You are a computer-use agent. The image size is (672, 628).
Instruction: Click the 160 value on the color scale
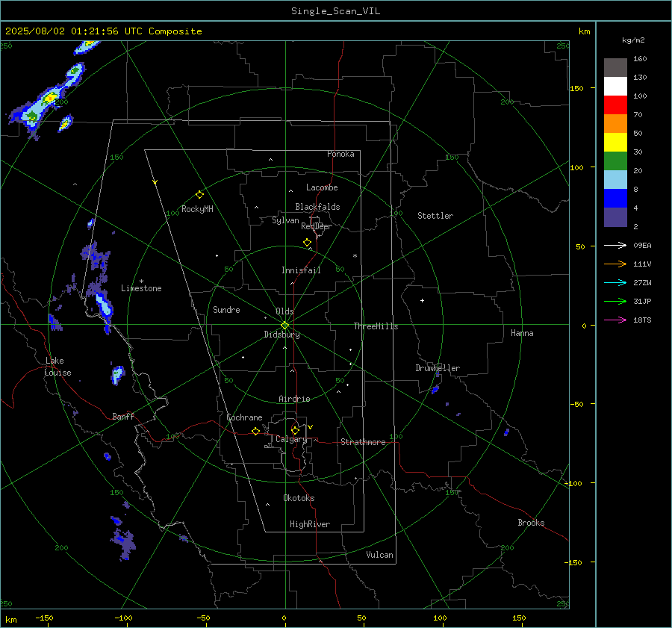(x=640, y=59)
